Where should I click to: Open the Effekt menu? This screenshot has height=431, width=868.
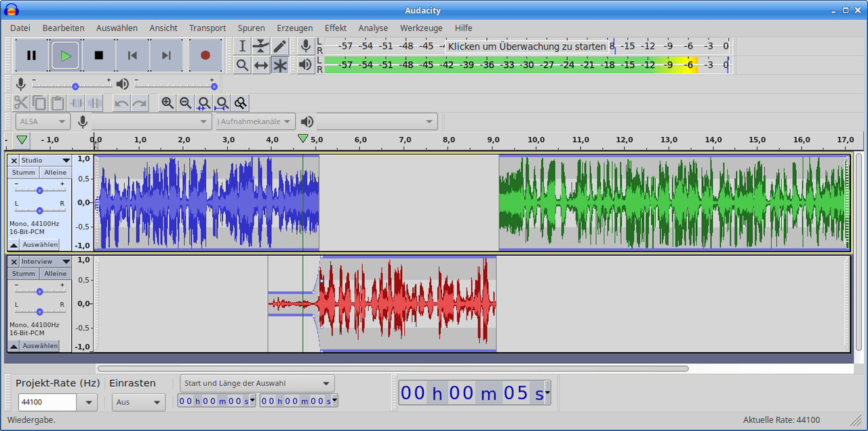[x=335, y=28]
